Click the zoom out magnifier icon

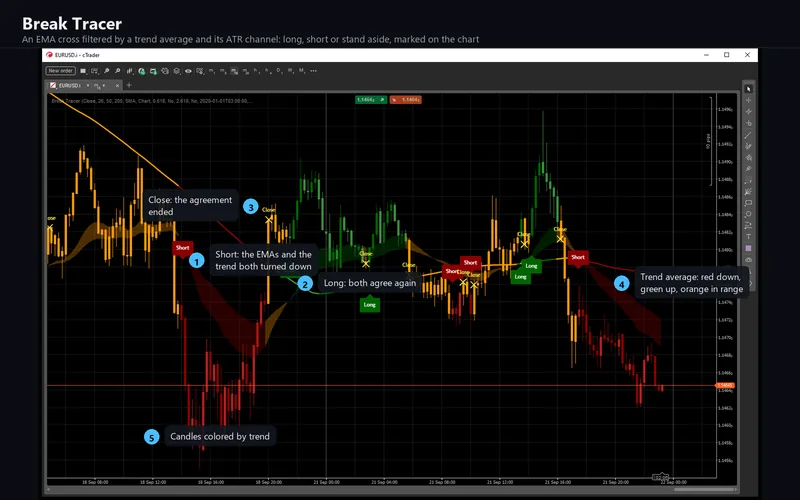pyautogui.click(x=118, y=71)
